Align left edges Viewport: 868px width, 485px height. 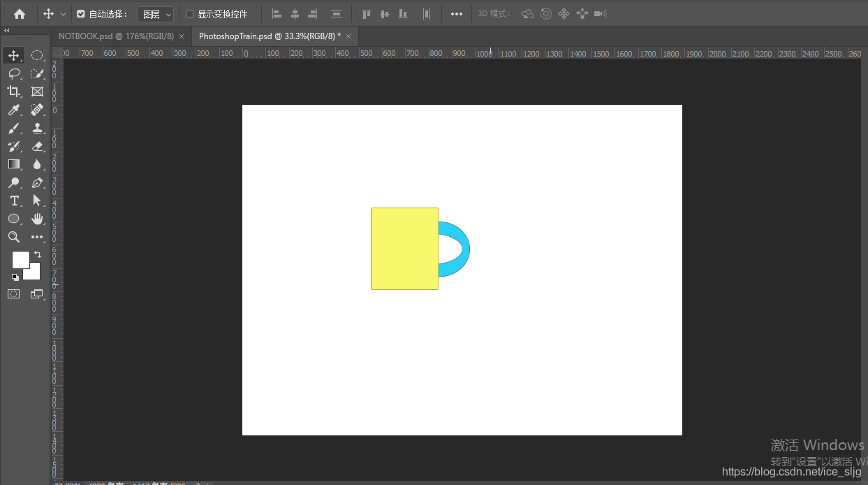[277, 13]
